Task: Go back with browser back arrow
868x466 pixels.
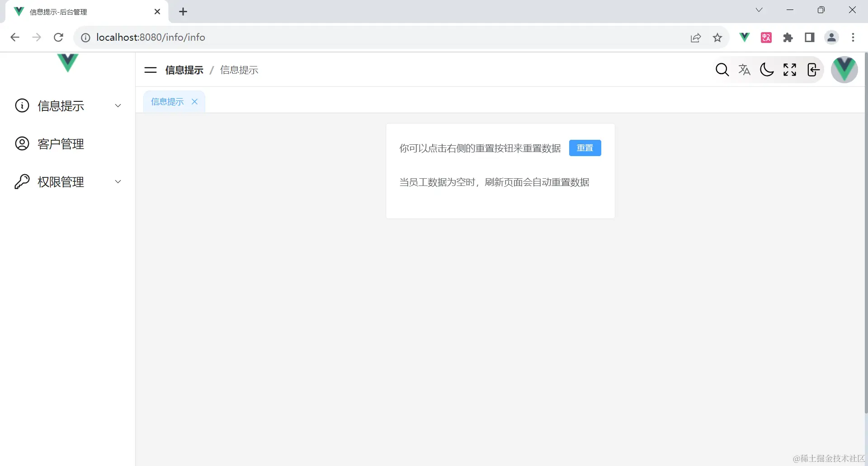Action: click(15, 38)
